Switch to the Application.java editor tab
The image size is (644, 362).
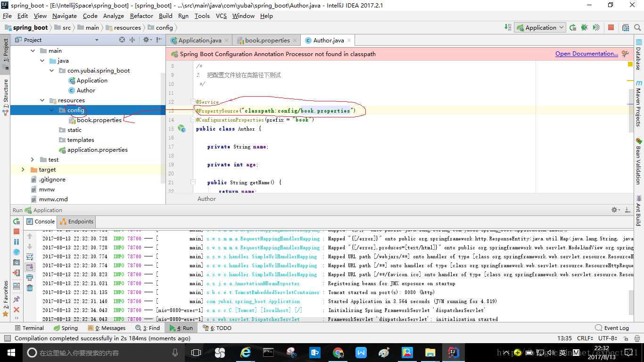(199, 41)
